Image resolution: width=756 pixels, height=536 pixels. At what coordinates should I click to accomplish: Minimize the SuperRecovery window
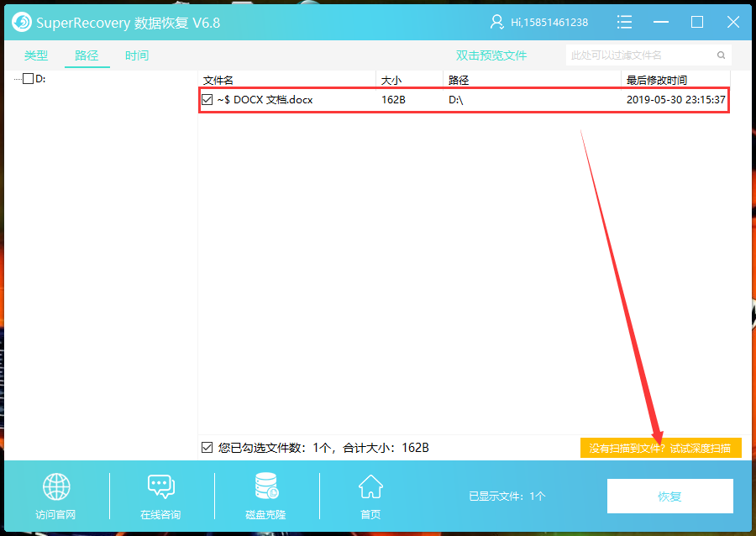pos(660,22)
